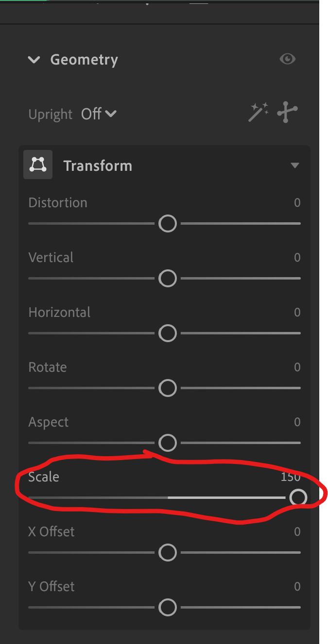Click the Scale label text
328x644 pixels.
coord(43,477)
